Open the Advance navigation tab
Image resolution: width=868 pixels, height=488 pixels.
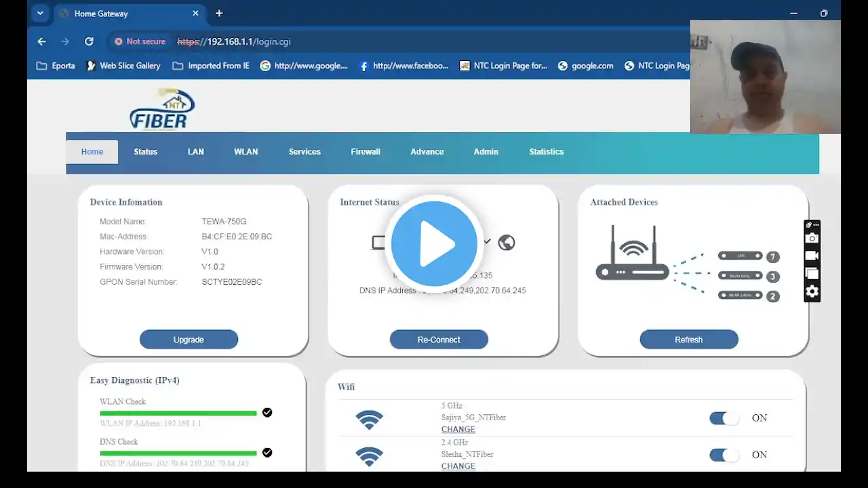(427, 152)
